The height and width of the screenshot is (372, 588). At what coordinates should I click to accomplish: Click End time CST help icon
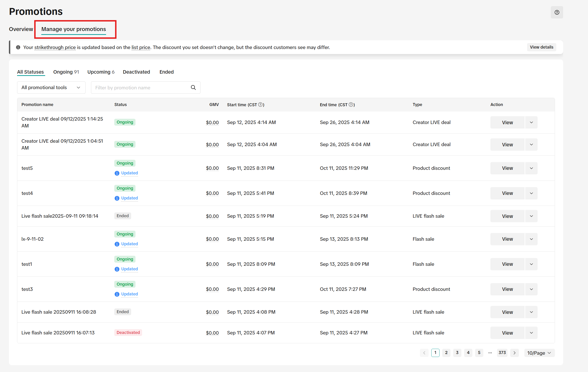click(351, 104)
